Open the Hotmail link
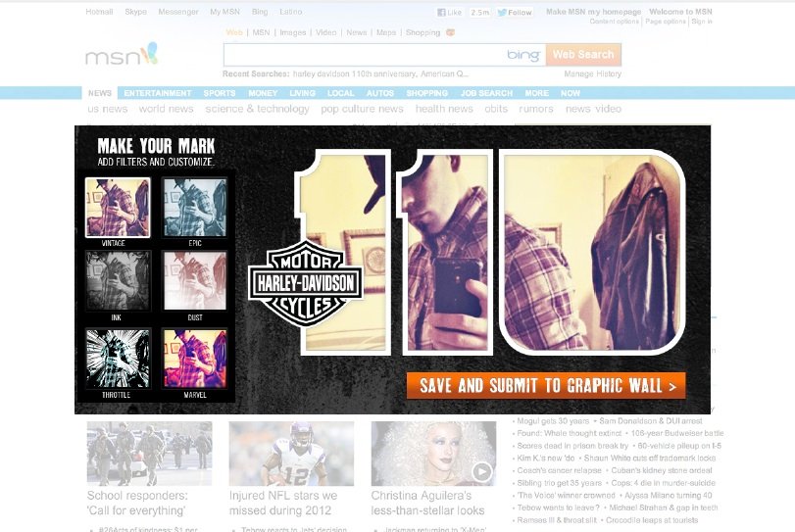The width and height of the screenshot is (795, 532). pyautogui.click(x=99, y=12)
